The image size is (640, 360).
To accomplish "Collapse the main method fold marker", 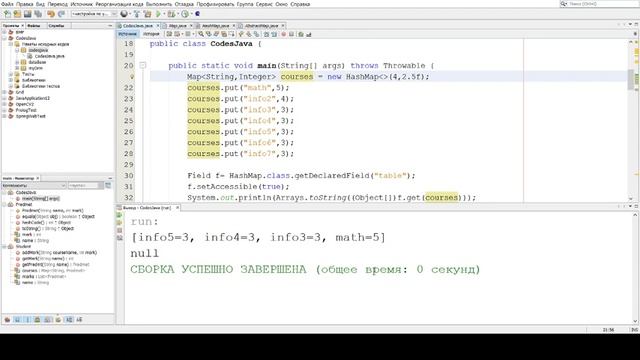I will point(142,65).
